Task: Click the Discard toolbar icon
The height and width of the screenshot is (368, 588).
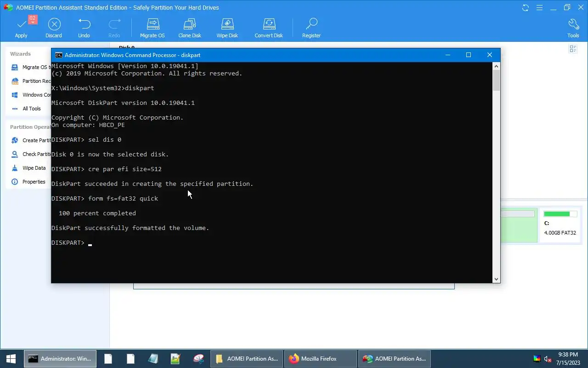Action: [54, 28]
